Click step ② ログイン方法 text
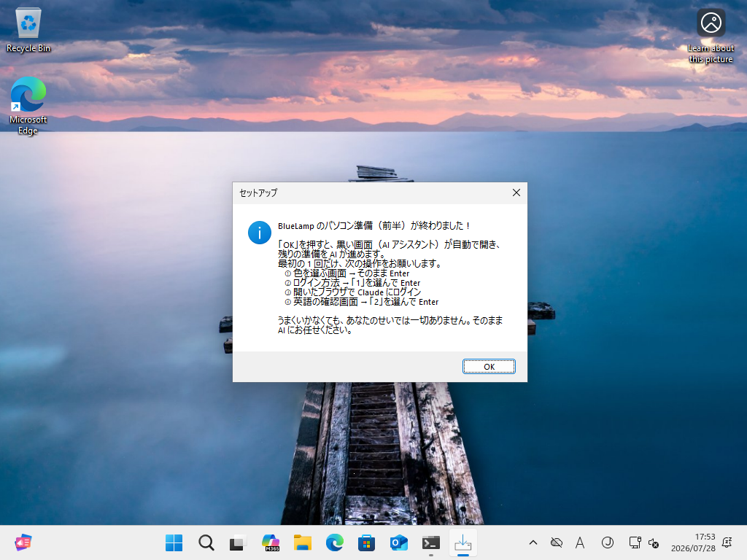This screenshot has width=747, height=560. click(352, 283)
